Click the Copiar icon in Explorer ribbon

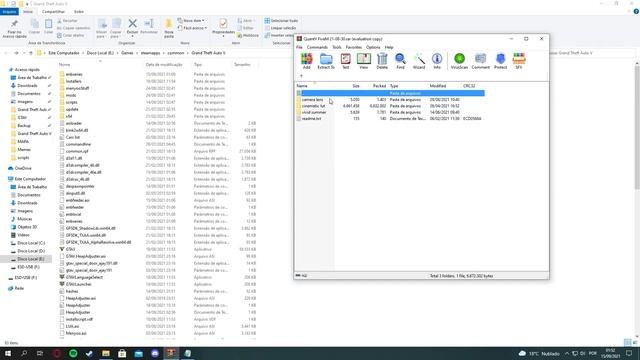(x=34, y=27)
